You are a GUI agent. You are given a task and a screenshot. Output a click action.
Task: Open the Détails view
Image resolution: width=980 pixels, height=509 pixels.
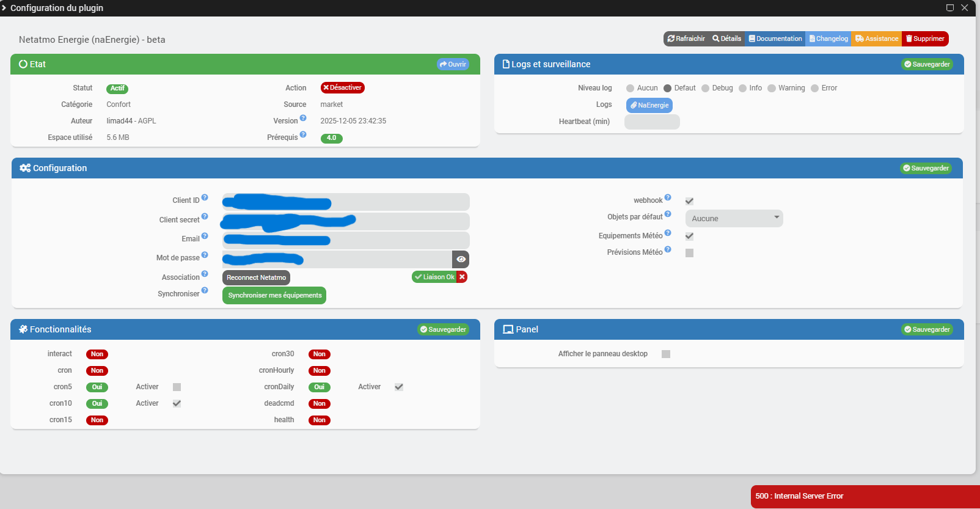[726, 38]
